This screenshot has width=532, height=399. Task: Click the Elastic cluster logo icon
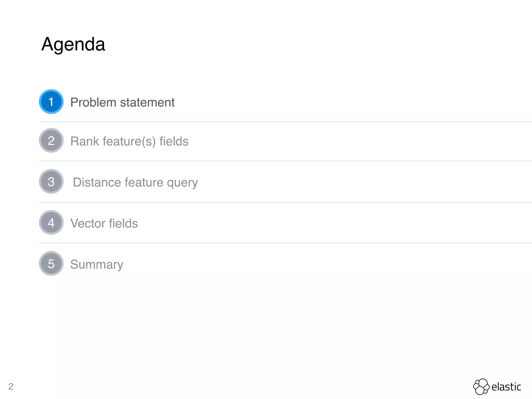pyautogui.click(x=481, y=387)
